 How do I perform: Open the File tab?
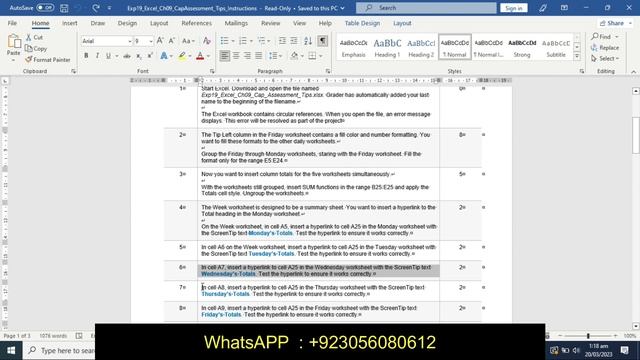tap(12, 23)
